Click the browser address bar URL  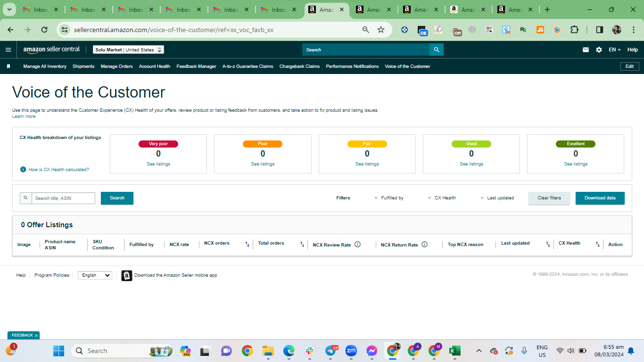tap(173, 30)
